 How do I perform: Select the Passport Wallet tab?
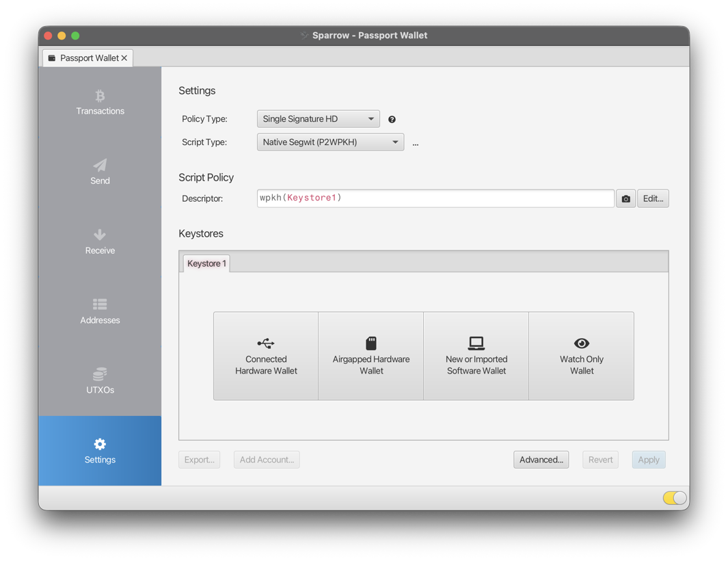click(87, 58)
